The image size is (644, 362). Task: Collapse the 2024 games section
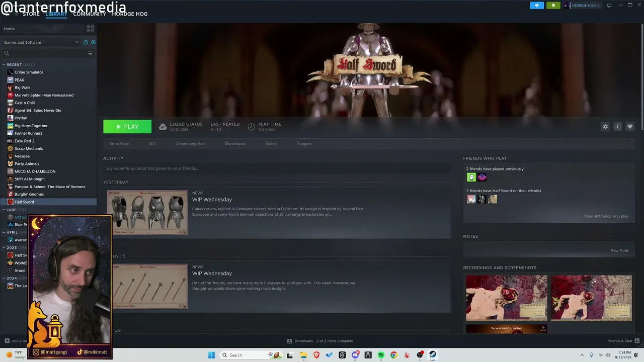[x=4, y=278]
